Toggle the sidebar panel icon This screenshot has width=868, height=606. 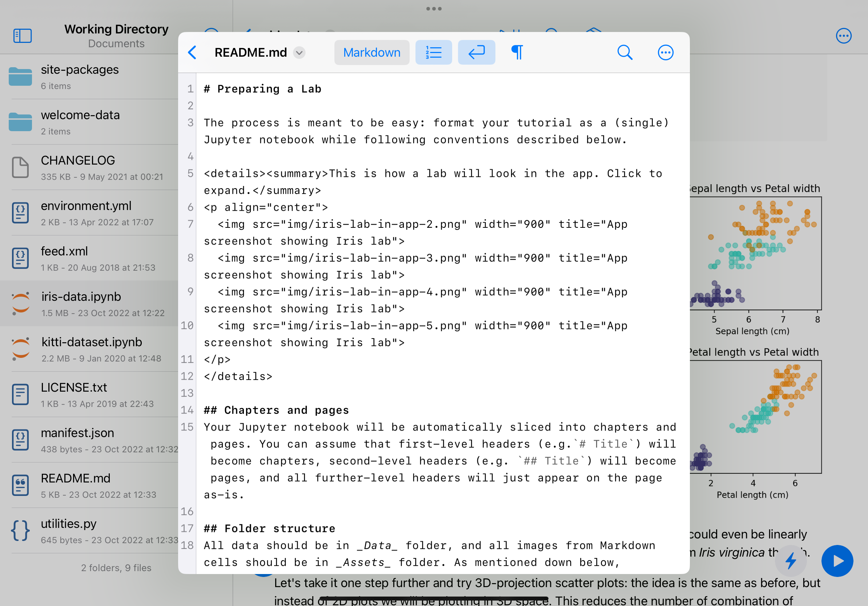(22, 36)
